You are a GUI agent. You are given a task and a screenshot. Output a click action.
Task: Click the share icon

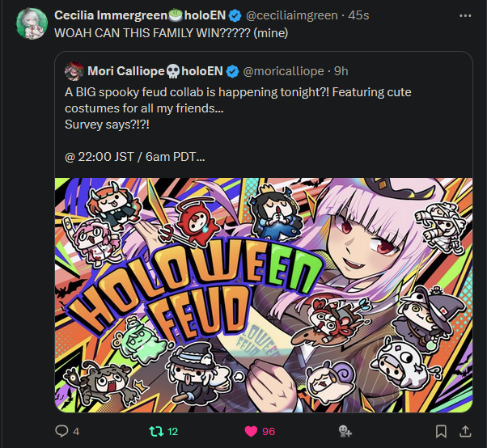pyautogui.click(x=465, y=431)
